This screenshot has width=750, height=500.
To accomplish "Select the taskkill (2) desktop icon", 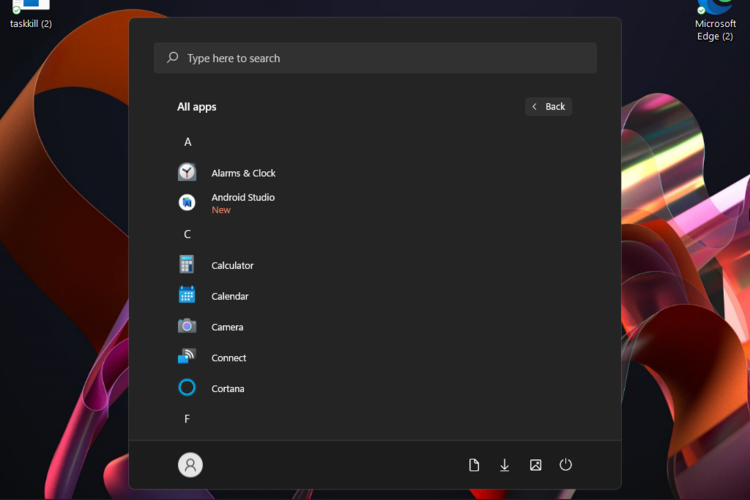I will coord(31,14).
